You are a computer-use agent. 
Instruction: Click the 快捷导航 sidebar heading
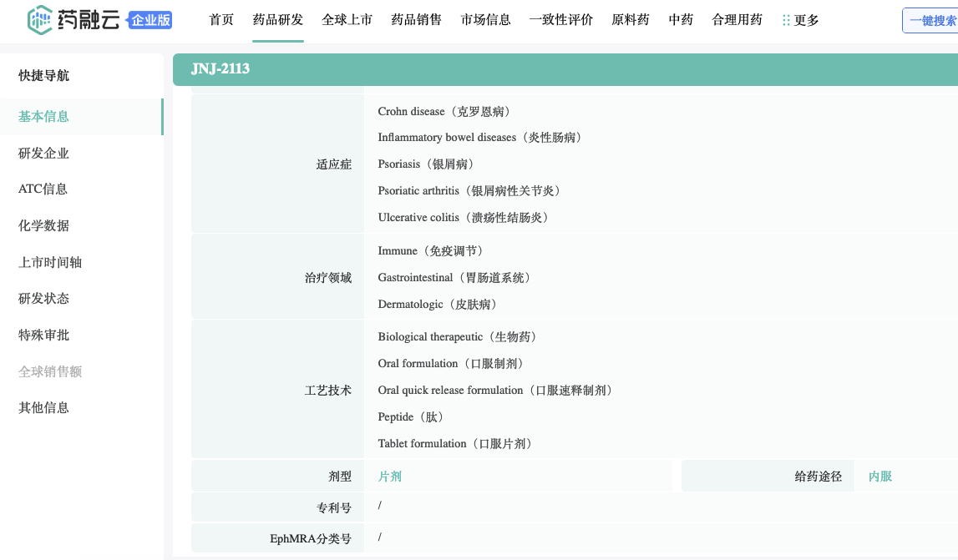point(43,76)
